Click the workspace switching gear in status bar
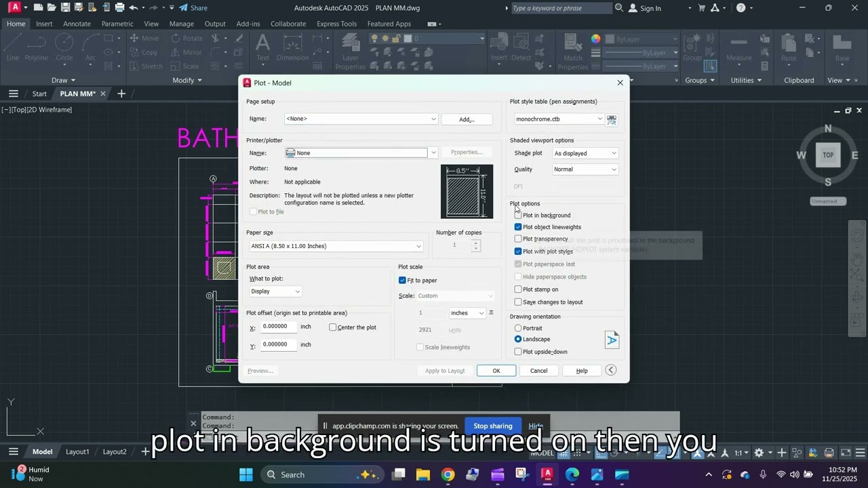The image size is (868, 488). pos(759,452)
